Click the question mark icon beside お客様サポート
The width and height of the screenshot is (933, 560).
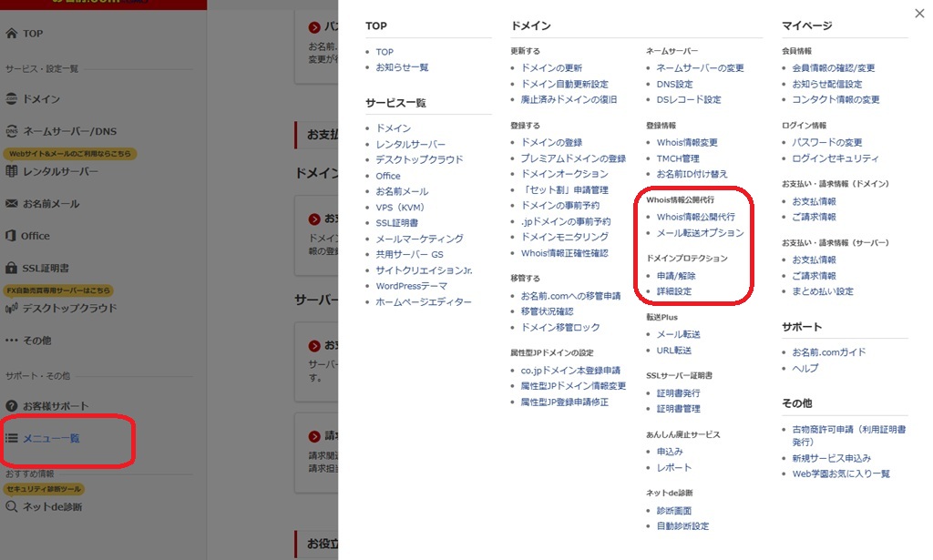click(x=11, y=406)
